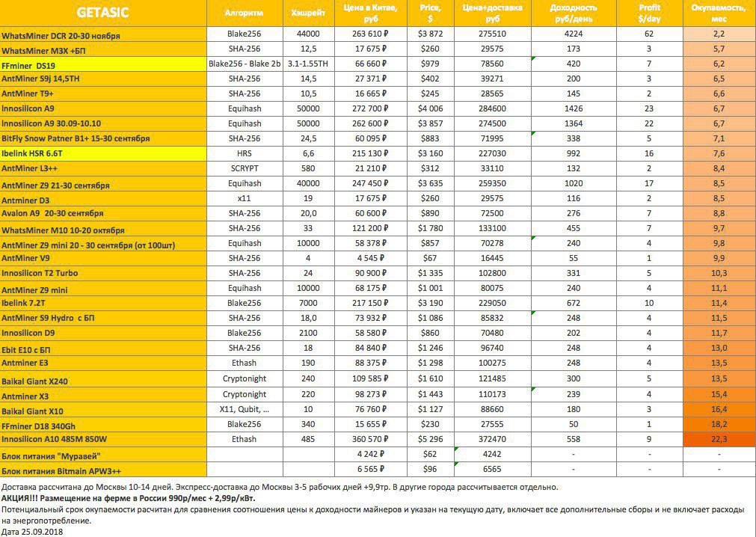Screen dimensions: 756x537
Task: Select the "Хэшрейт" column header
Action: coord(308,13)
